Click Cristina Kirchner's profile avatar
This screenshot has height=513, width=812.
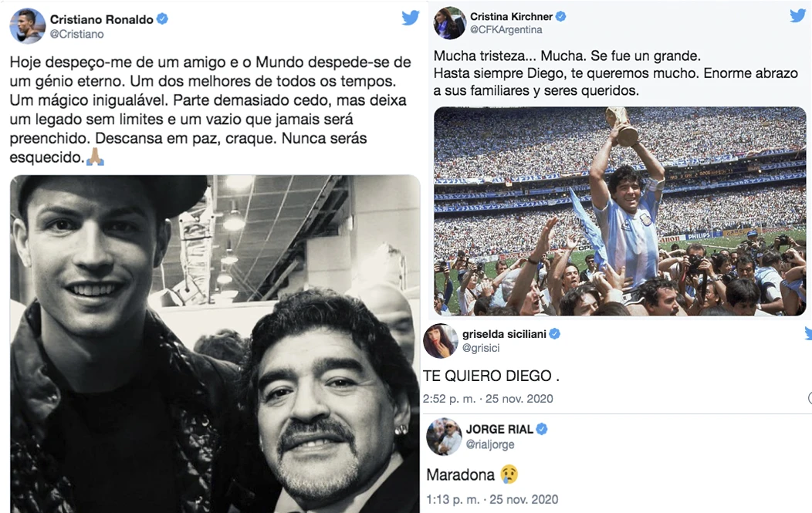click(x=449, y=23)
